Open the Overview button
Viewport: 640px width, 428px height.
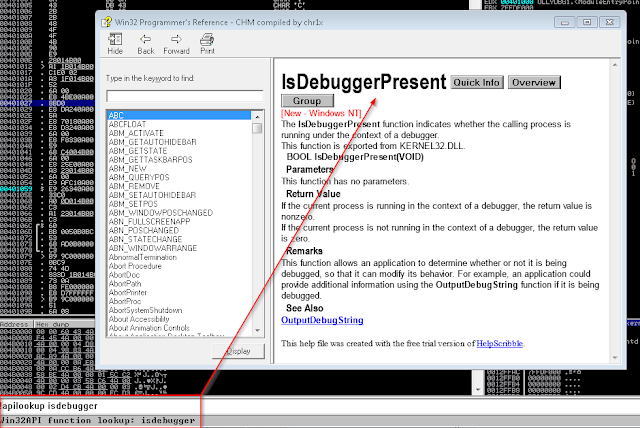coord(534,82)
